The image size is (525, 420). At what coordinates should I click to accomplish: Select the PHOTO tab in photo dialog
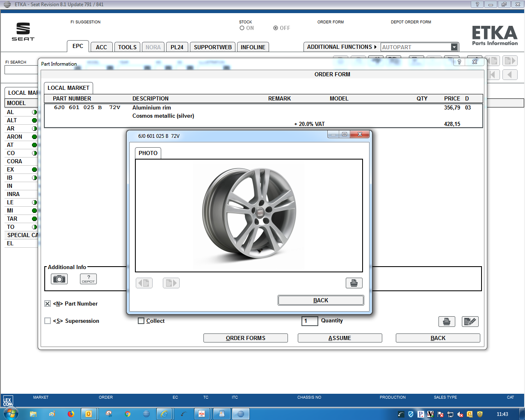tap(148, 153)
